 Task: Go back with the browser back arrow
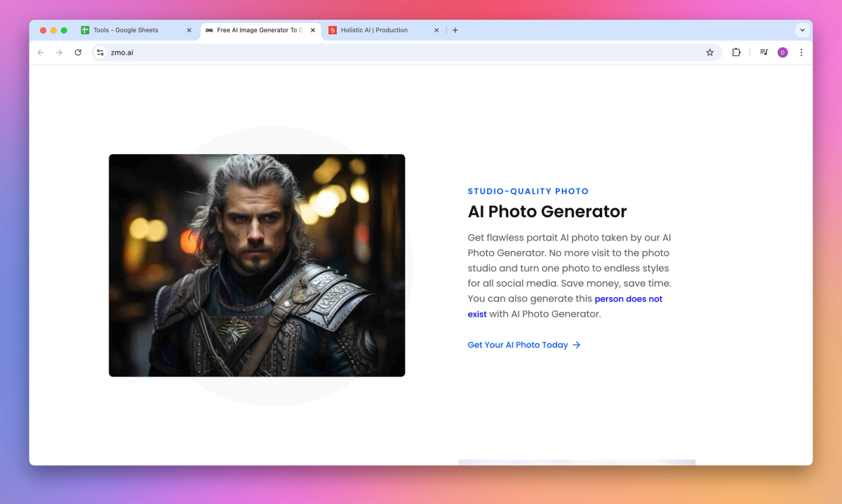click(x=41, y=53)
